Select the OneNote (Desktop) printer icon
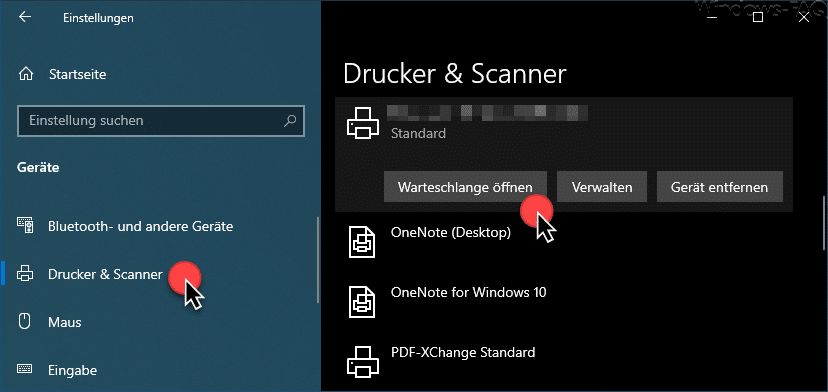 (x=362, y=241)
